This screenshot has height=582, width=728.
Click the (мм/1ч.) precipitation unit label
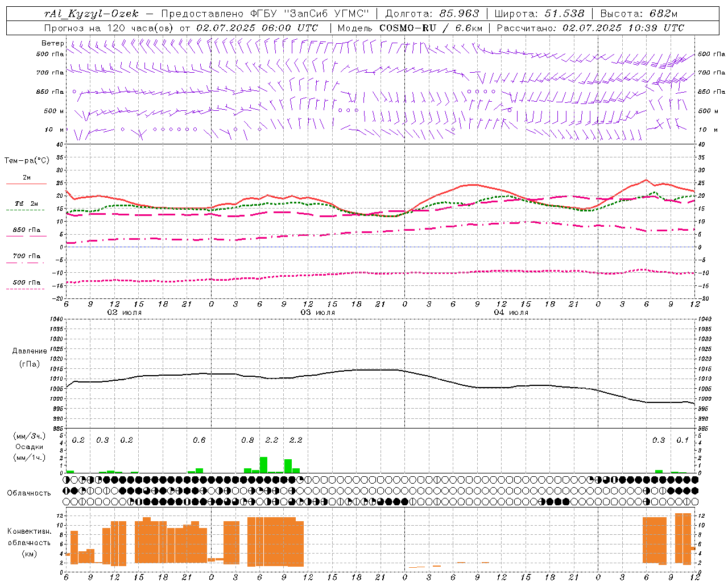(x=30, y=458)
